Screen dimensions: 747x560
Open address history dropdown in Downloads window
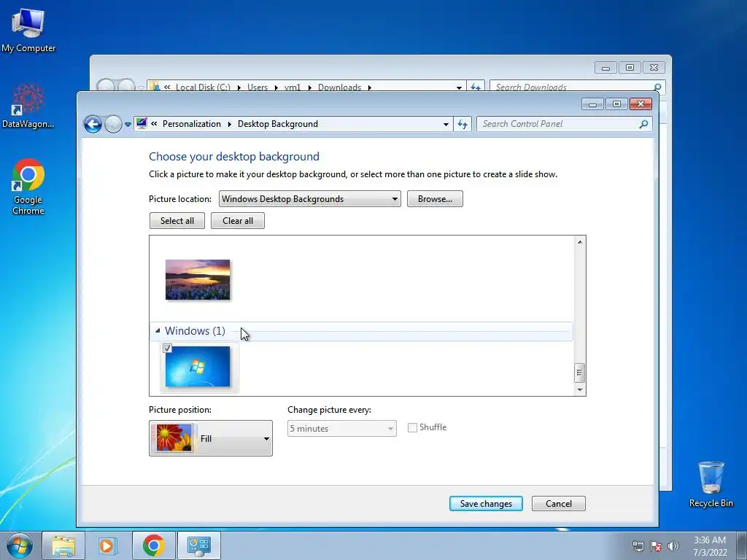point(459,87)
